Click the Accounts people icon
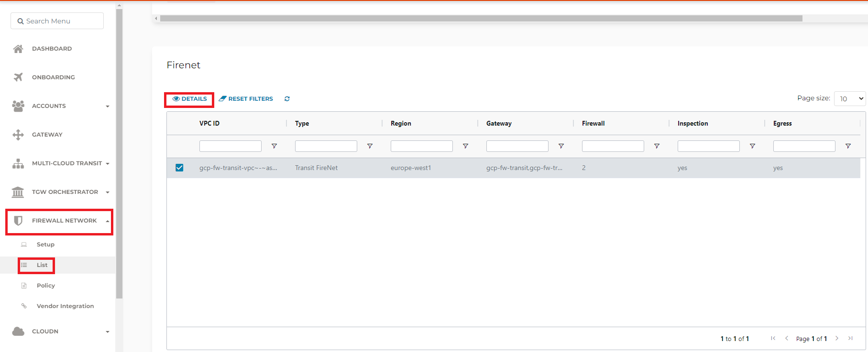This screenshot has height=352, width=868. pyautogui.click(x=18, y=106)
